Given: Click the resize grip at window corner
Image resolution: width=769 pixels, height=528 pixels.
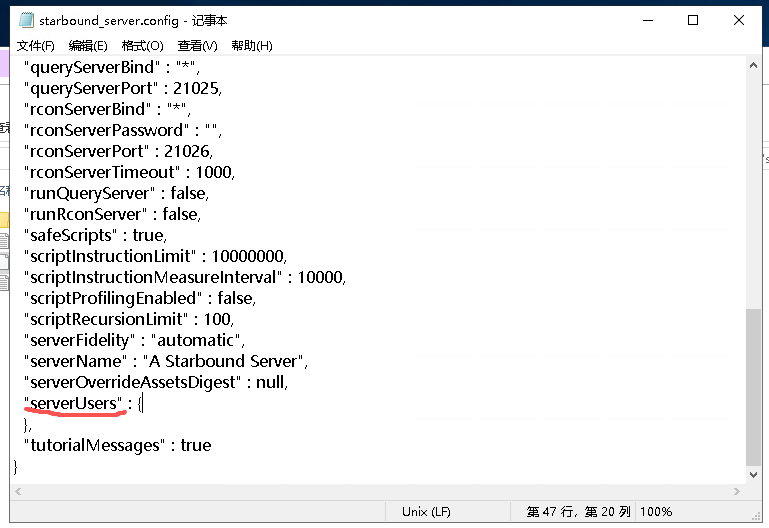Looking at the screenshot, I should [x=752, y=513].
